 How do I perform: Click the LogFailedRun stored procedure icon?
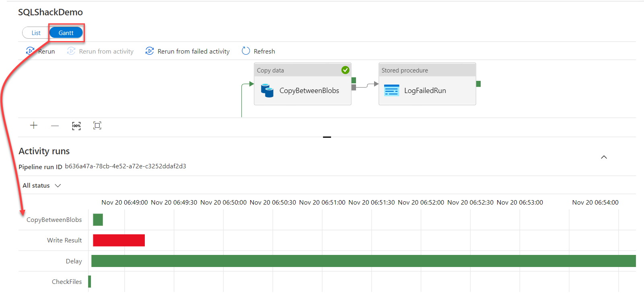(x=391, y=91)
